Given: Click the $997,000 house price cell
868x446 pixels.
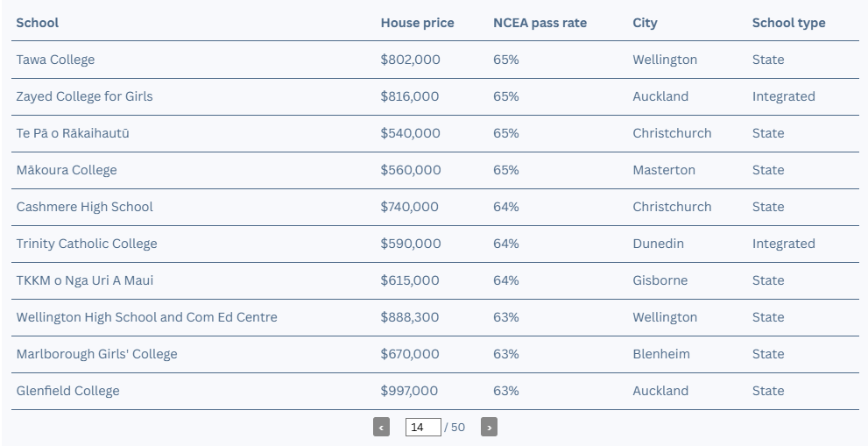Looking at the screenshot, I should pos(409,391).
